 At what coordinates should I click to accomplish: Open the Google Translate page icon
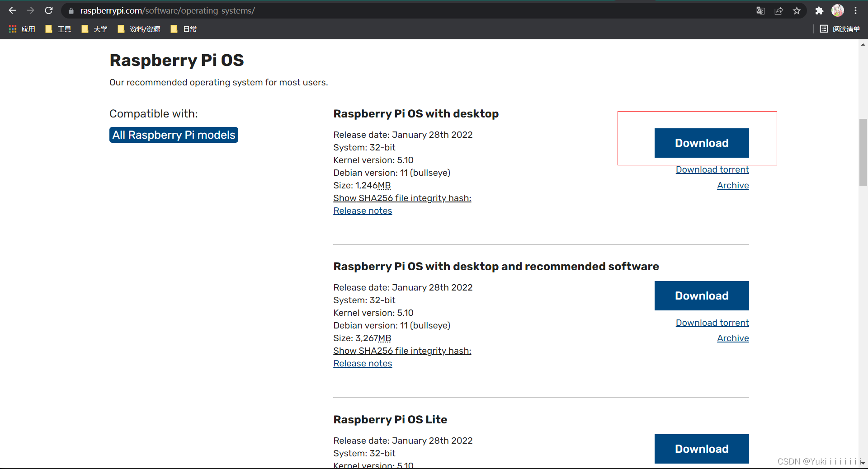pos(760,11)
